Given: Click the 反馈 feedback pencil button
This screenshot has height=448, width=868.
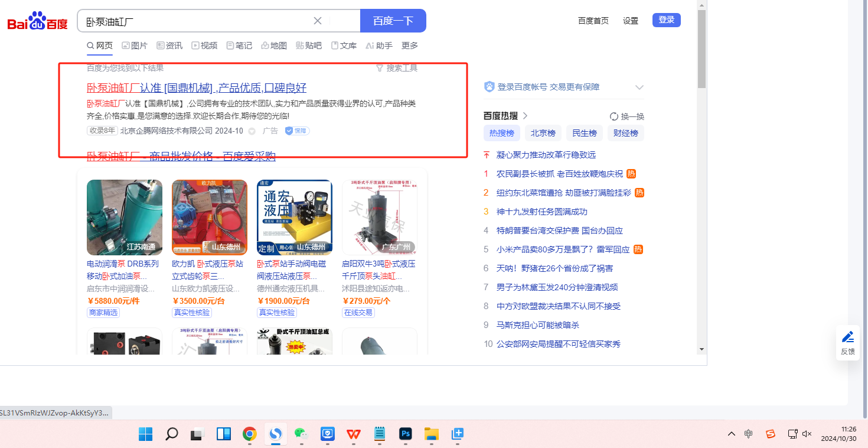Looking at the screenshot, I should point(848,343).
